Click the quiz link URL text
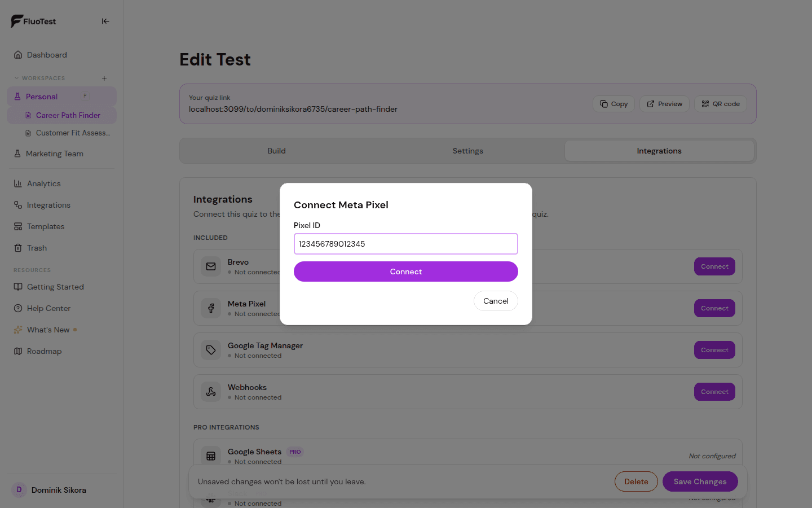The height and width of the screenshot is (508, 812). point(293,109)
